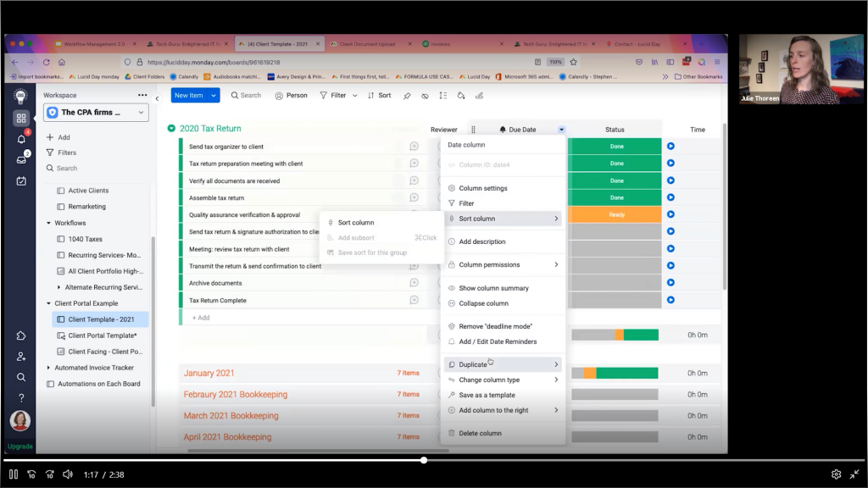Screen dimensions: 868x488
Task: Open the Duplicate submenu
Action: pyautogui.click(x=503, y=364)
